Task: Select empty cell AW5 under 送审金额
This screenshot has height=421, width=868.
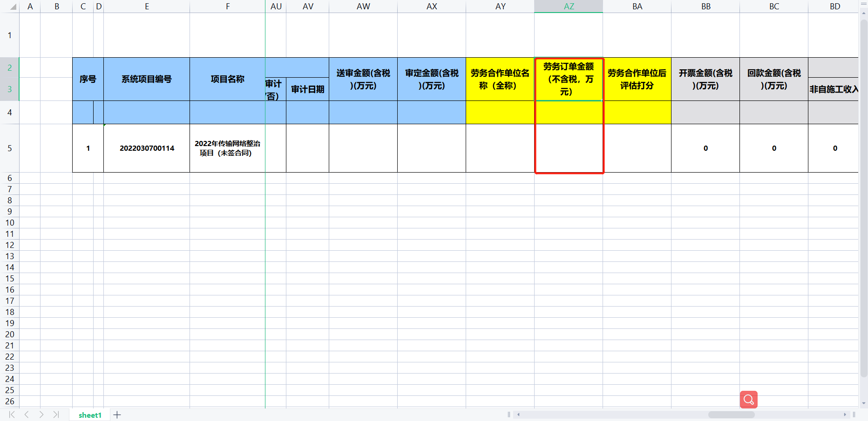Action: pos(363,148)
